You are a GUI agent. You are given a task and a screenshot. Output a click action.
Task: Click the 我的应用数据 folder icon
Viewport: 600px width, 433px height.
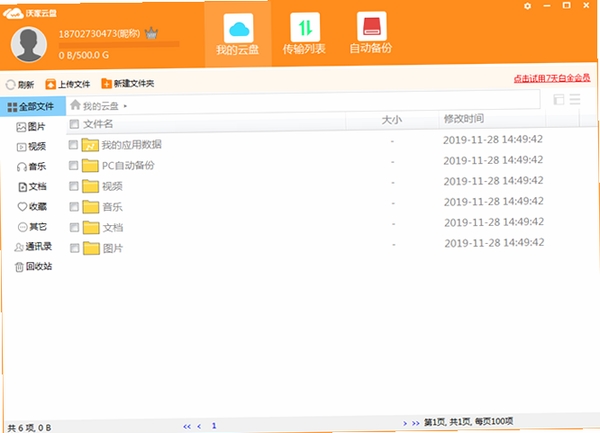pyautogui.click(x=90, y=145)
